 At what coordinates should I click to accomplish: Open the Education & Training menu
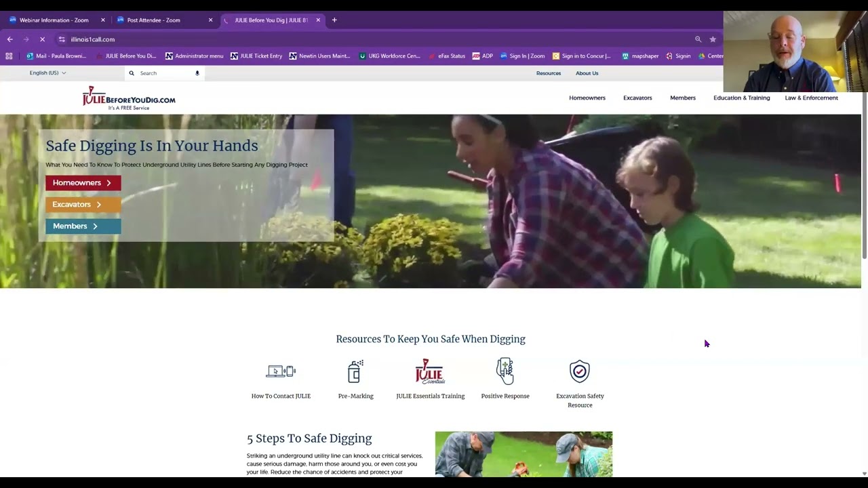[x=742, y=98]
